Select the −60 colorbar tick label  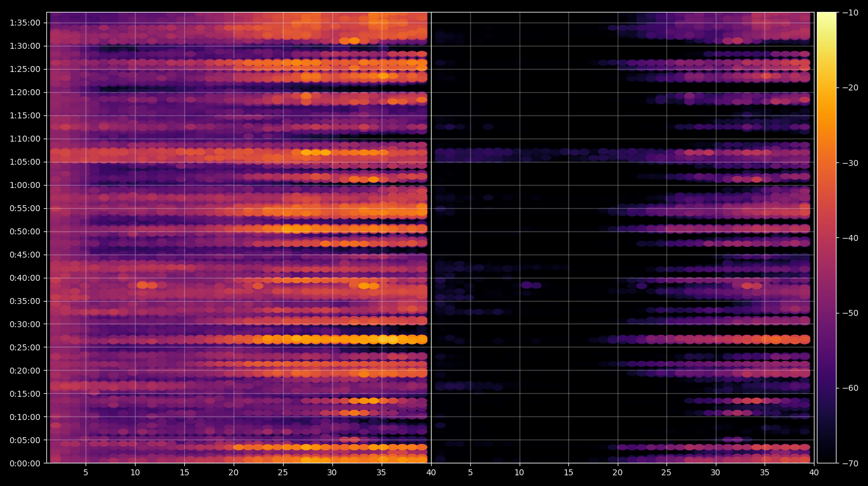pyautogui.click(x=851, y=388)
